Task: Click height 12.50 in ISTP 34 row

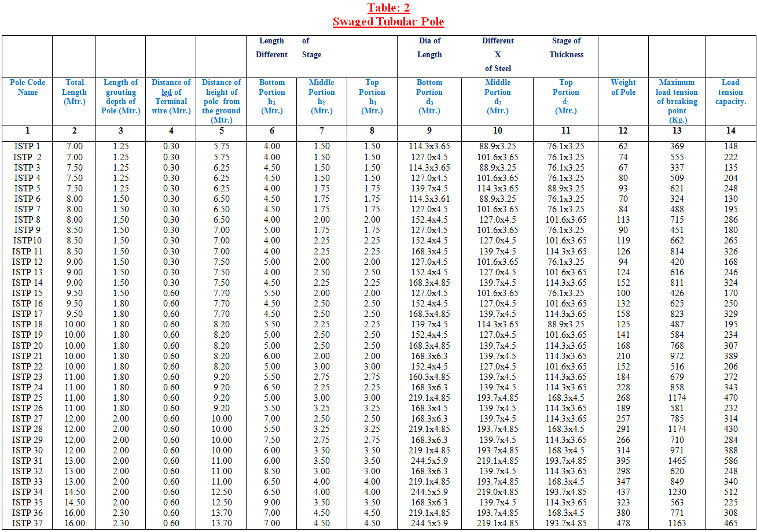Action: pos(222,493)
